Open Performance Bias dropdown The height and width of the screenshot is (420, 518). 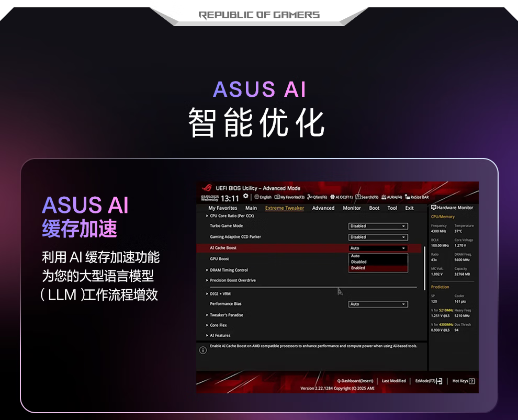pos(377,304)
